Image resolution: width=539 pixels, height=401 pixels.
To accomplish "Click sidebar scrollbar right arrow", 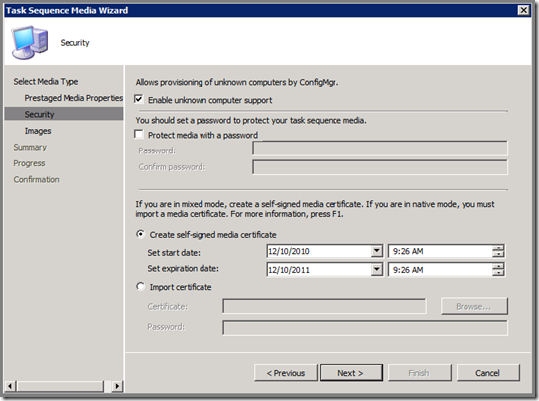I will (117, 386).
